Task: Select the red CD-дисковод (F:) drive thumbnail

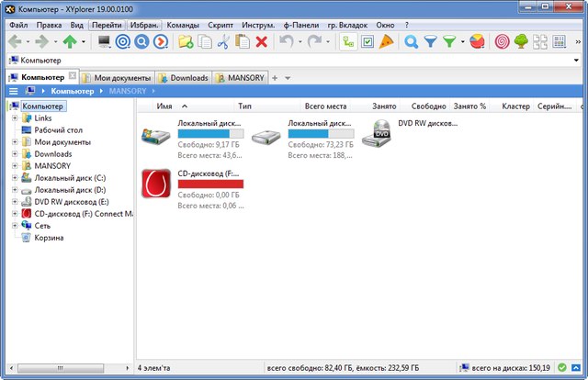Action: click(x=156, y=183)
